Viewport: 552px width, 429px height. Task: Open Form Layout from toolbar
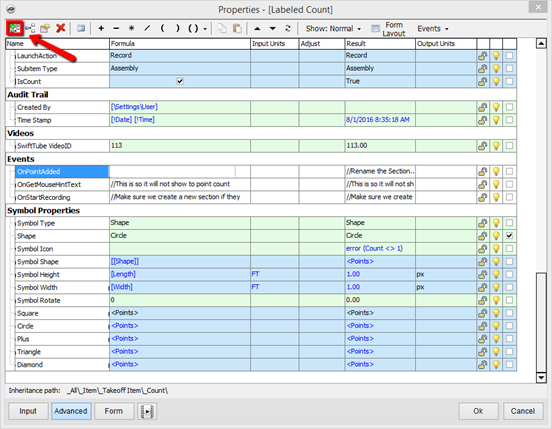pyautogui.click(x=388, y=29)
